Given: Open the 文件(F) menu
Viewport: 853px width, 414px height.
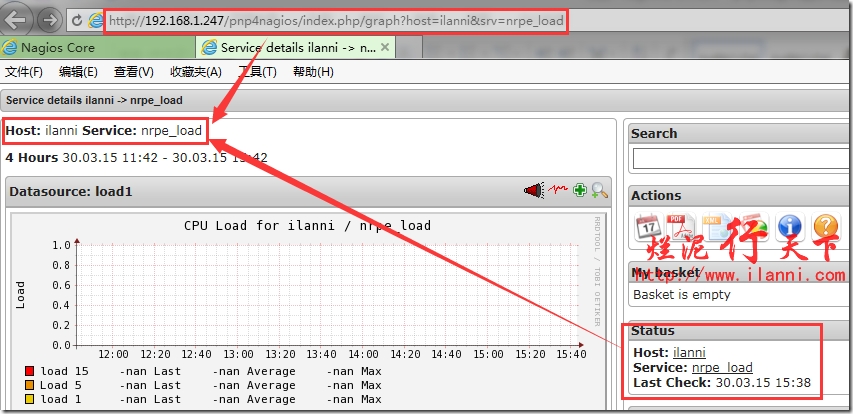Looking at the screenshot, I should click(x=23, y=72).
